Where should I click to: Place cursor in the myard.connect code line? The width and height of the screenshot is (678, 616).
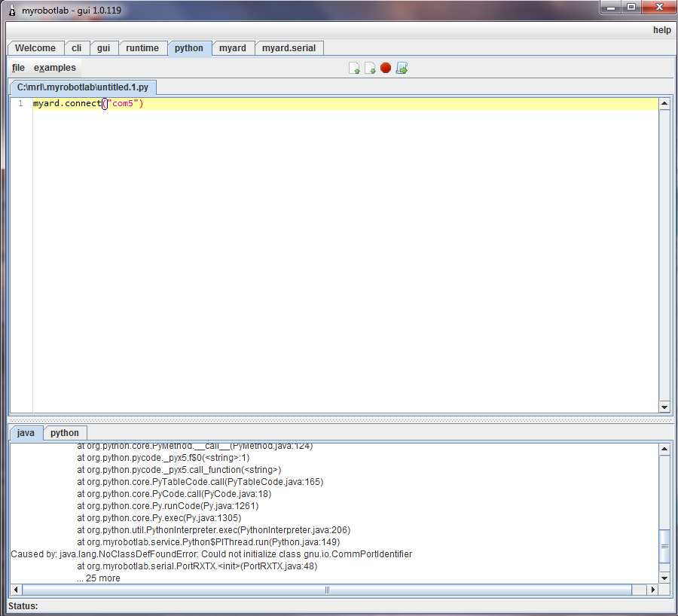(345, 104)
